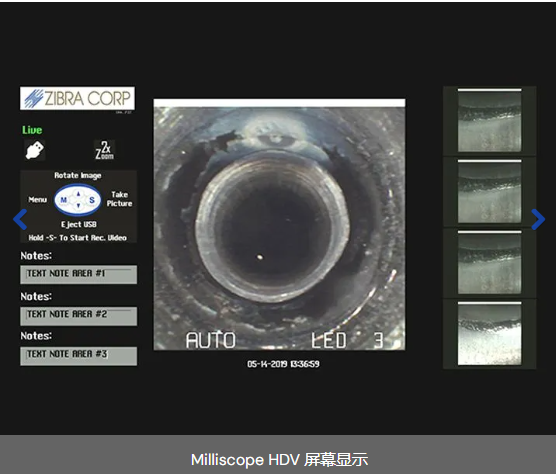Viewport: 556px width, 474px height.
Task: Go to next slide with right chevron
Action: pyautogui.click(x=538, y=219)
